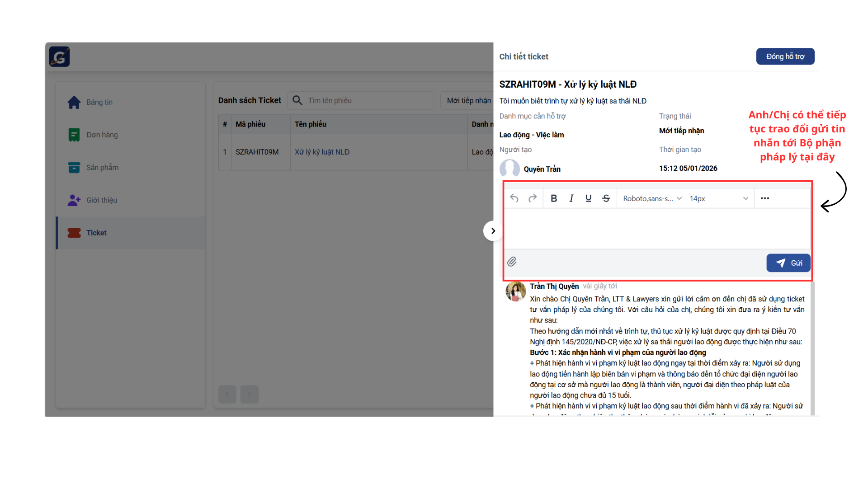Click the paperclip attachment icon
This screenshot has width=868, height=488.
512,262
